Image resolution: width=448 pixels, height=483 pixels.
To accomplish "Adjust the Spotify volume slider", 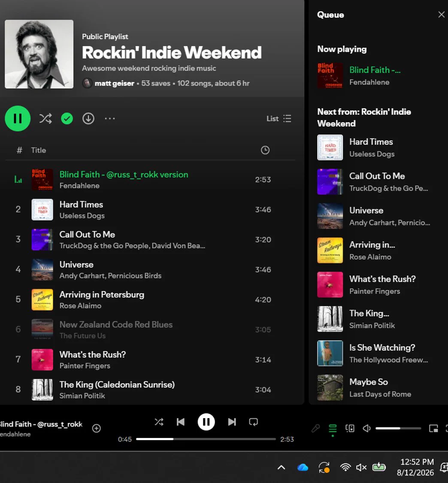I will 398,428.
